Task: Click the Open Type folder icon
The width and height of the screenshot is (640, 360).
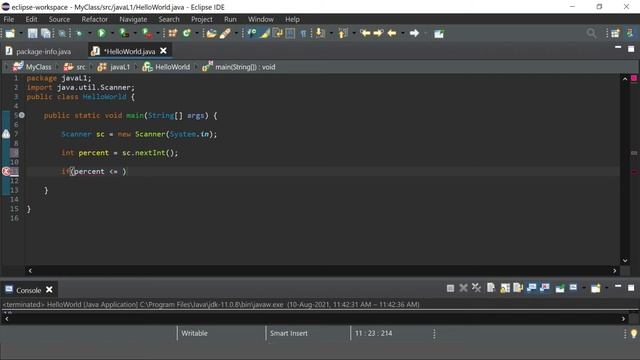Action: coord(211,33)
